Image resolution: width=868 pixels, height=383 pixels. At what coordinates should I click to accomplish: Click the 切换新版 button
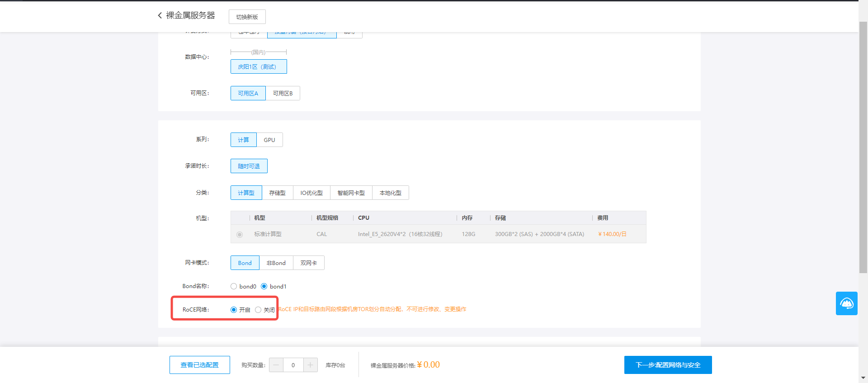pos(247,17)
